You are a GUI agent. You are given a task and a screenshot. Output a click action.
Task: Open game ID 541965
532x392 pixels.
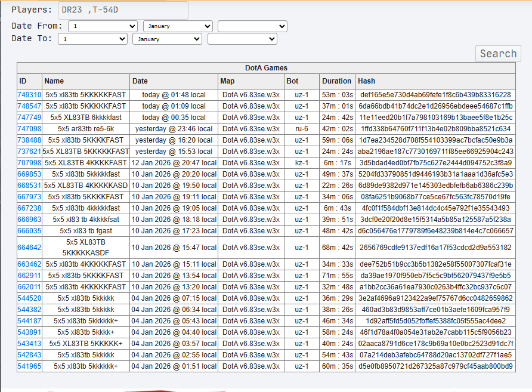coord(29,366)
